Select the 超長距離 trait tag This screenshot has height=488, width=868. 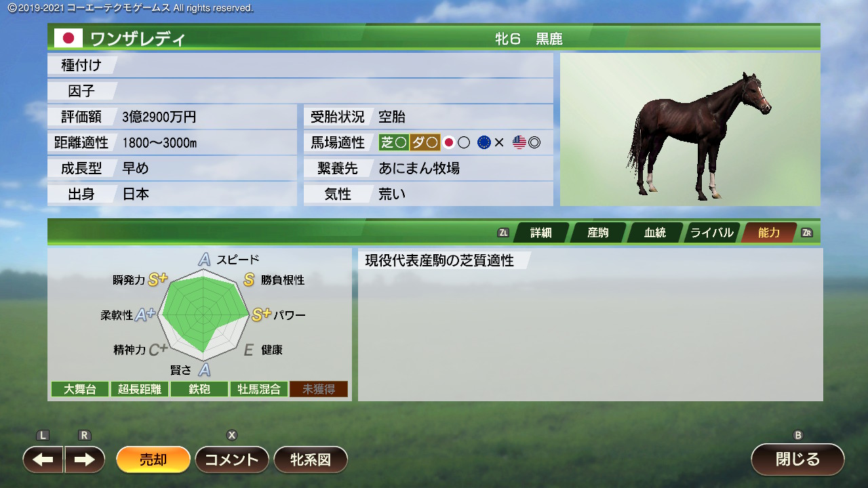point(140,389)
